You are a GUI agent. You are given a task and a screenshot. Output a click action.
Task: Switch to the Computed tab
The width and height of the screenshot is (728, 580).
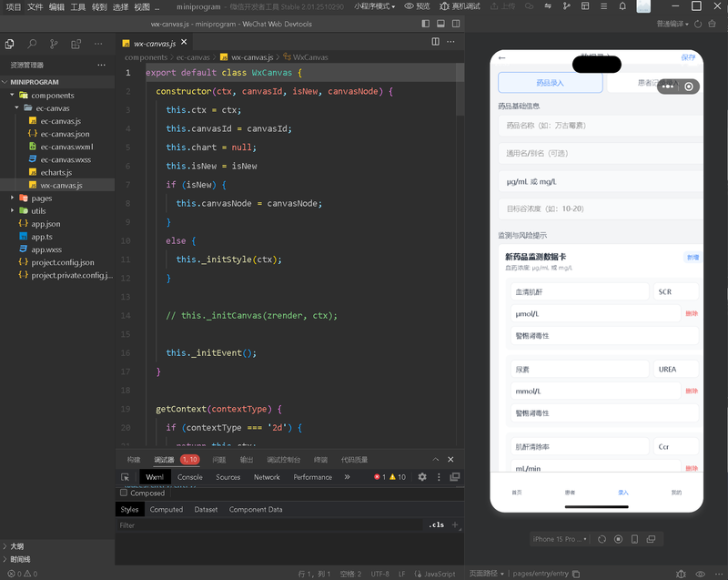coord(167,509)
